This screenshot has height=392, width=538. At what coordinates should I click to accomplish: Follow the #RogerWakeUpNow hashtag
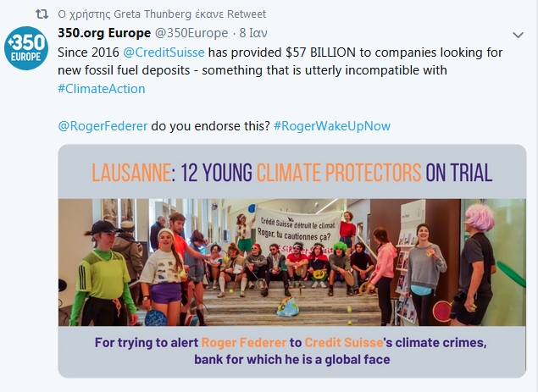coord(332,126)
